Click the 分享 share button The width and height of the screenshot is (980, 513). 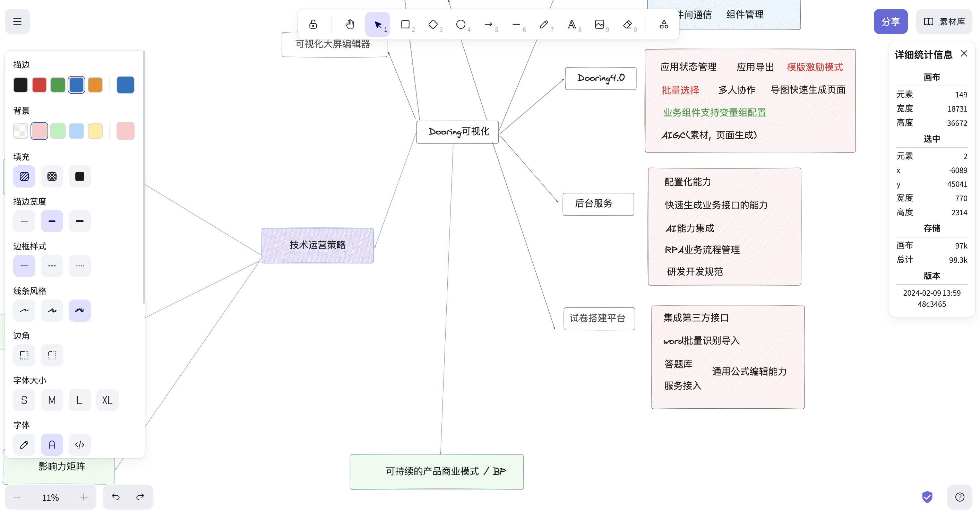[891, 21]
